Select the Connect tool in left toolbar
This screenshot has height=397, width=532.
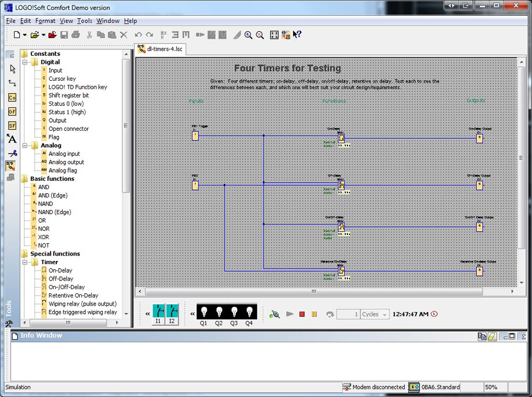coord(12,83)
